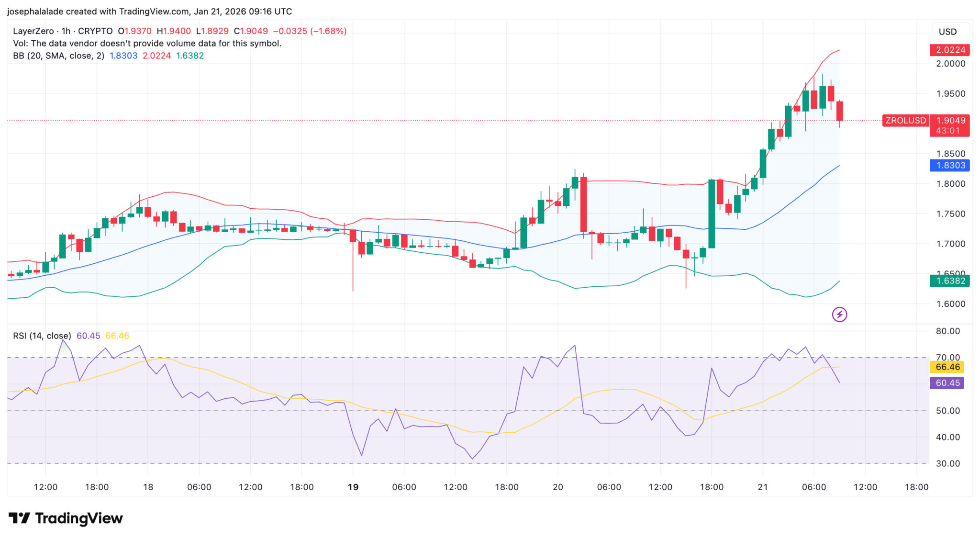Click the blue BB basis value 1.8303 in legend
980x540 pixels.
tap(123, 56)
